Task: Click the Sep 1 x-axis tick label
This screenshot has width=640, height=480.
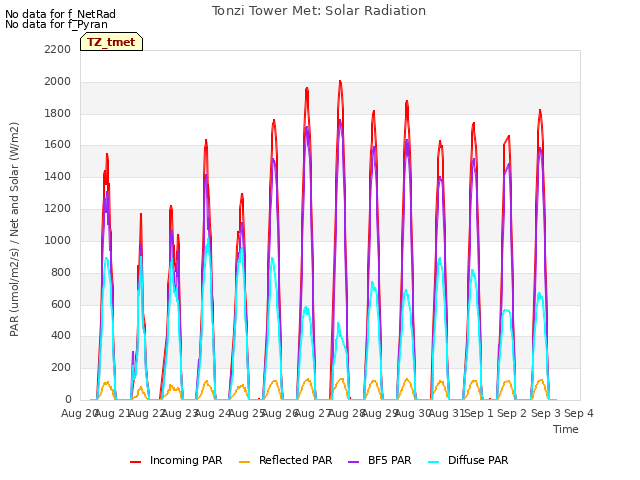Action: coord(479,413)
